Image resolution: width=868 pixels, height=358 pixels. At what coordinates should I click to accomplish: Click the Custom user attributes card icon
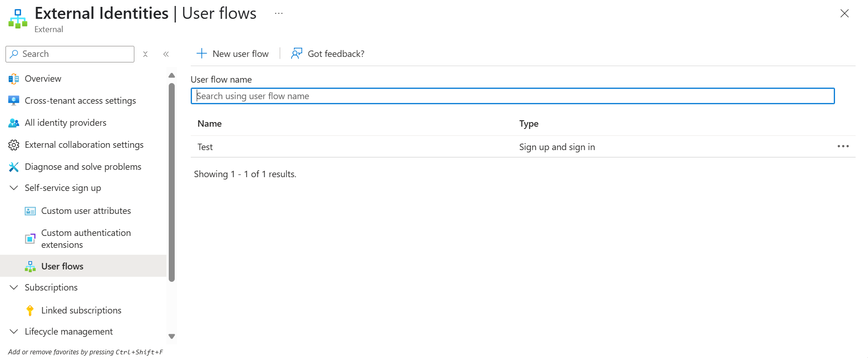pos(30,211)
